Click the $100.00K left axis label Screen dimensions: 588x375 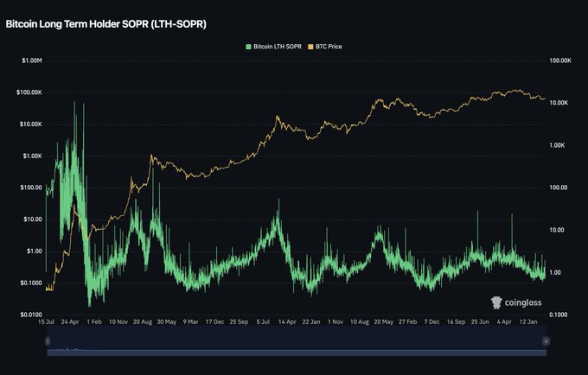point(29,92)
